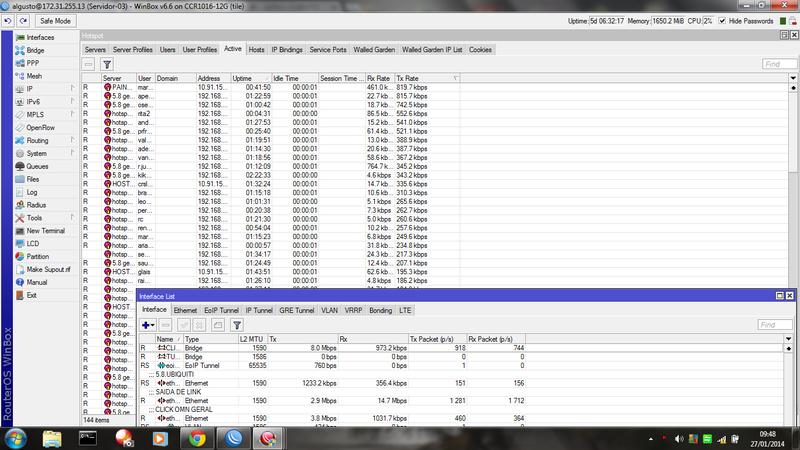Click the Interface List disable X icon

click(199, 325)
